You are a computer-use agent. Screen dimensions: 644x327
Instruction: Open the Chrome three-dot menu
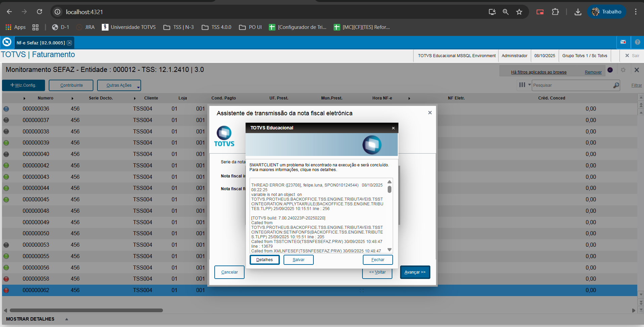point(636,12)
